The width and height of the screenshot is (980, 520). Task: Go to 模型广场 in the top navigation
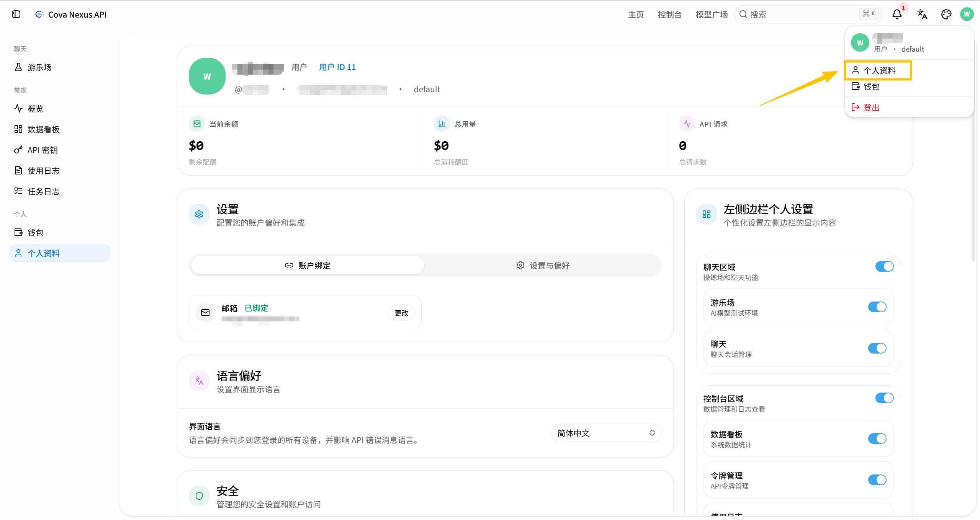coord(712,15)
